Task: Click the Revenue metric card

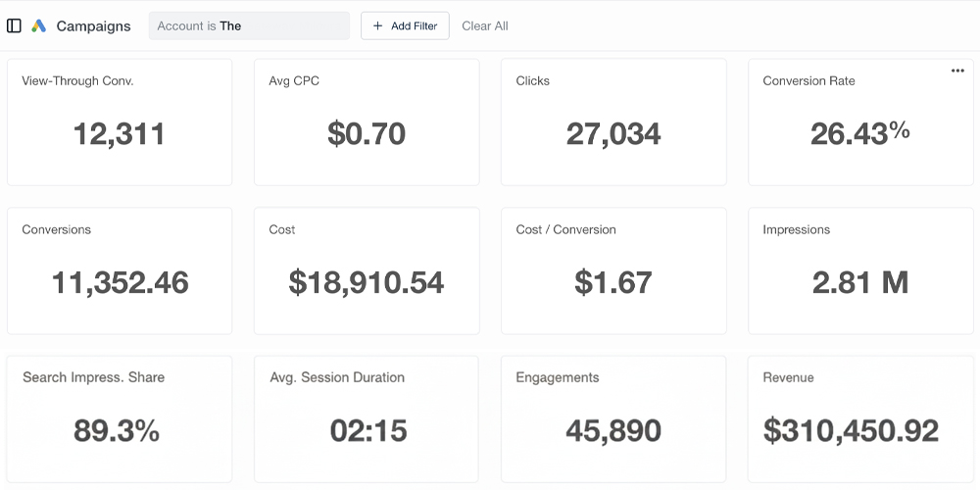Action: pyautogui.click(x=860, y=418)
